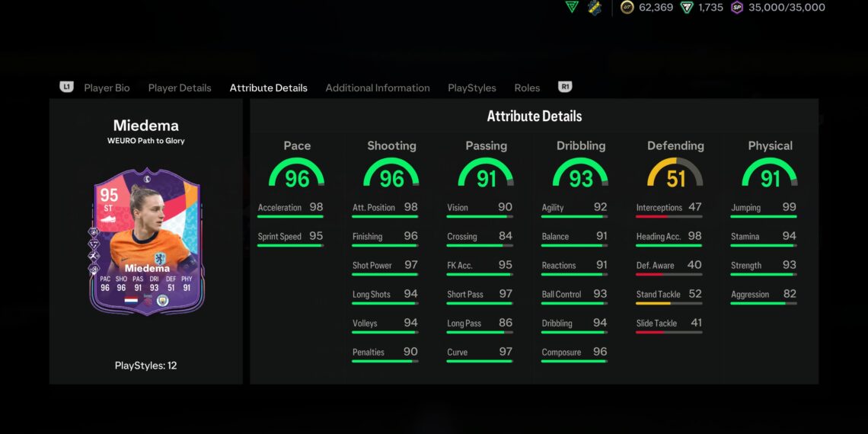The width and height of the screenshot is (868, 434).
Task: Click the Jumping 99 attribute row
Action: [763, 208]
